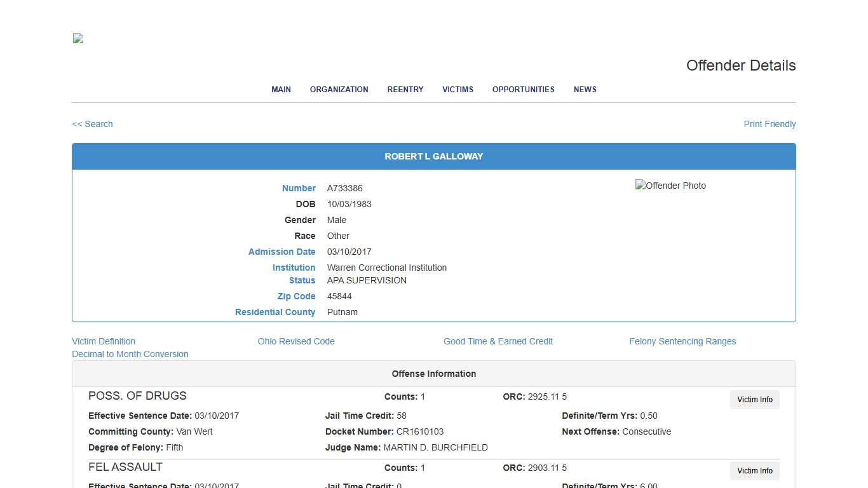Open the Residential County info
The image size is (868, 488).
[x=275, y=312]
